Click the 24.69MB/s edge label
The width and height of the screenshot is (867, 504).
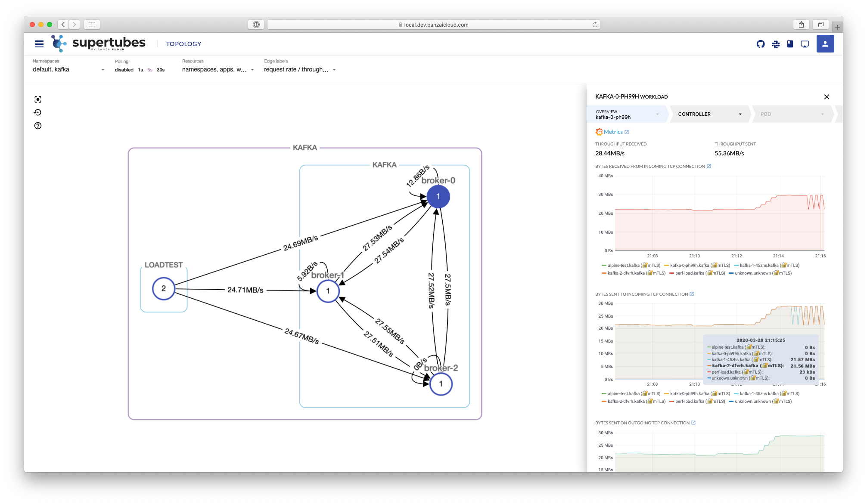(x=301, y=243)
